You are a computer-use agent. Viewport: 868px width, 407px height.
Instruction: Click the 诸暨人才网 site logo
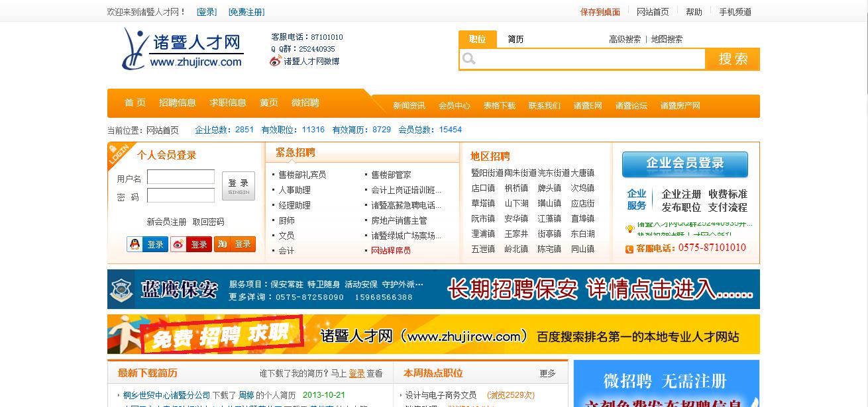pos(182,48)
